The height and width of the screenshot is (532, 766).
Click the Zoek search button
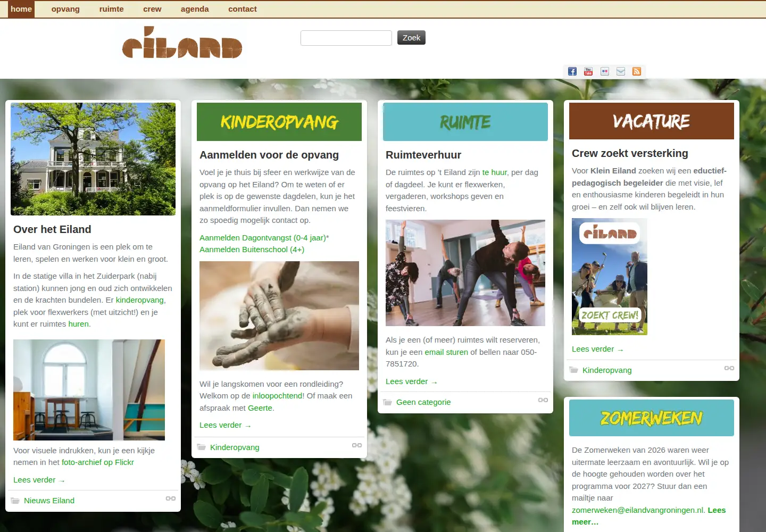tap(411, 38)
